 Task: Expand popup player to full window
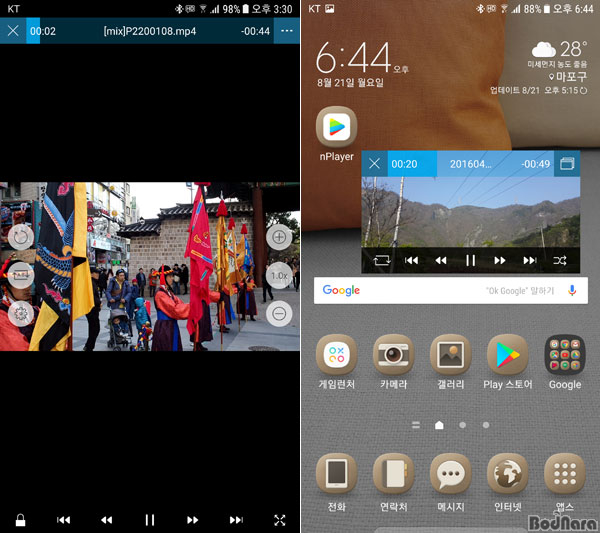[566, 164]
